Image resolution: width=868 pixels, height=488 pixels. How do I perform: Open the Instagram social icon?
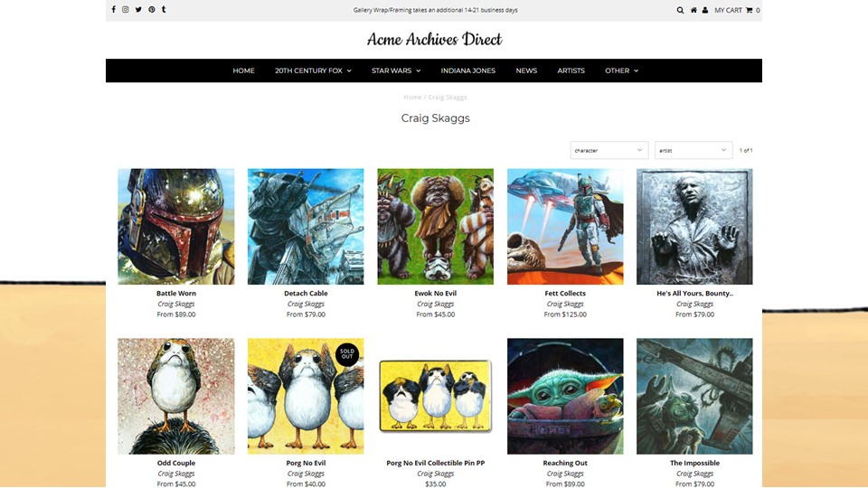(126, 9)
